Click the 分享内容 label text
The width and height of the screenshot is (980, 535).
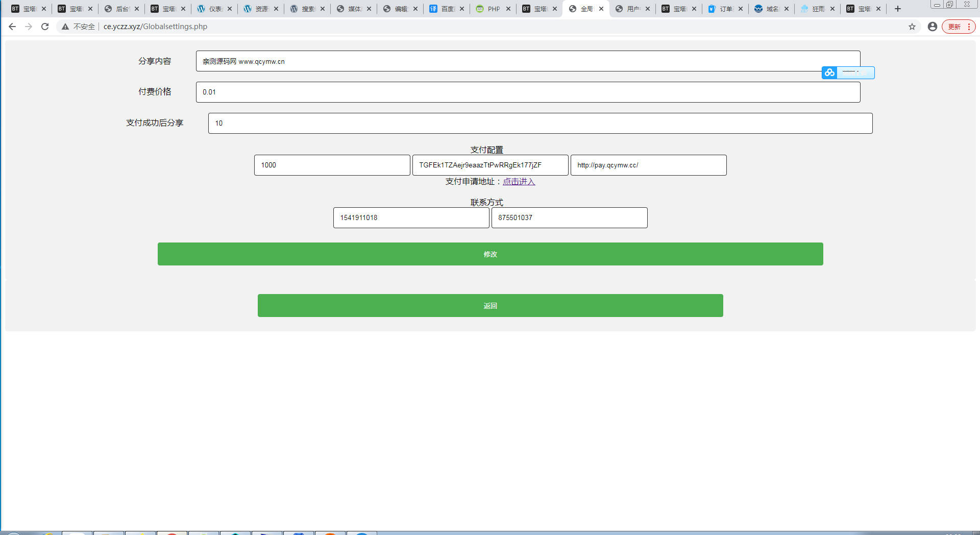(155, 61)
